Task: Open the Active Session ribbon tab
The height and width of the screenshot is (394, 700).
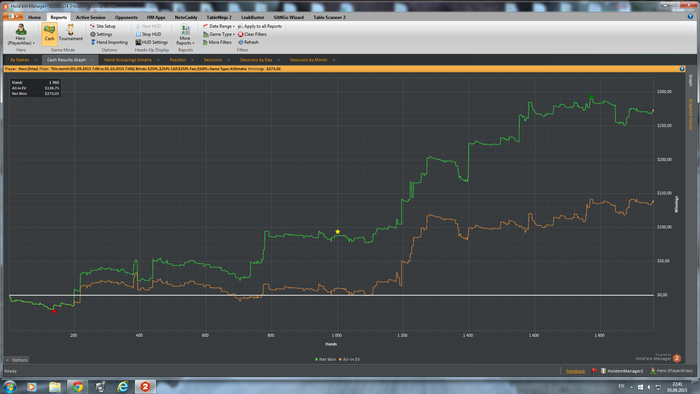Action: tap(91, 17)
